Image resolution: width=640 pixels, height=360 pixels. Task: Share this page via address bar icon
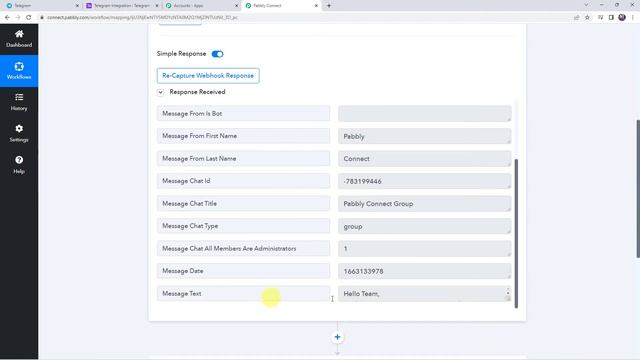tap(576, 18)
